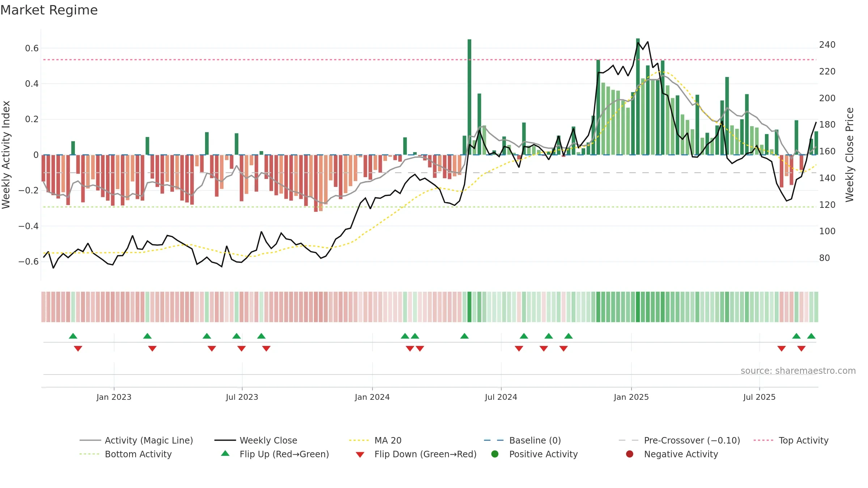Click the 80 price axis tick
The width and height of the screenshot is (868, 488).
pos(825,258)
